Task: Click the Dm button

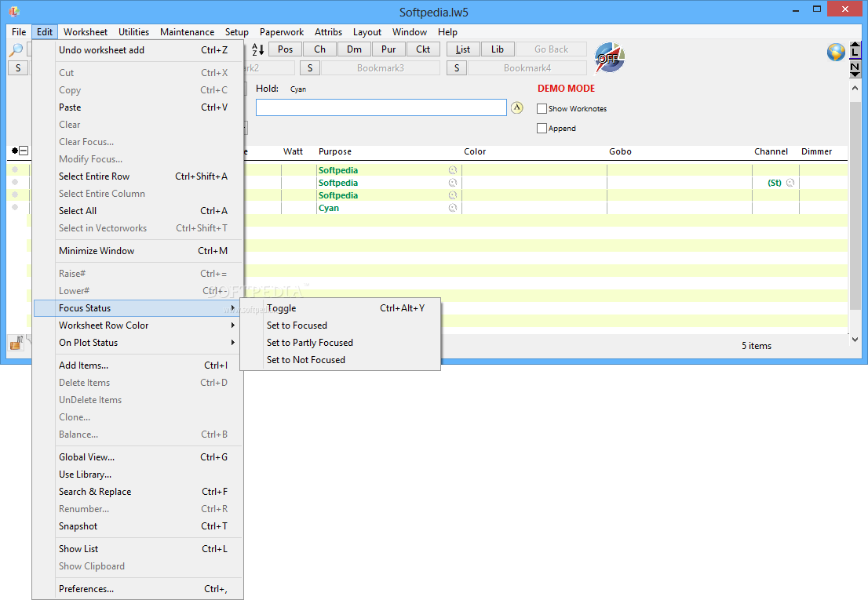Action: pyautogui.click(x=354, y=49)
